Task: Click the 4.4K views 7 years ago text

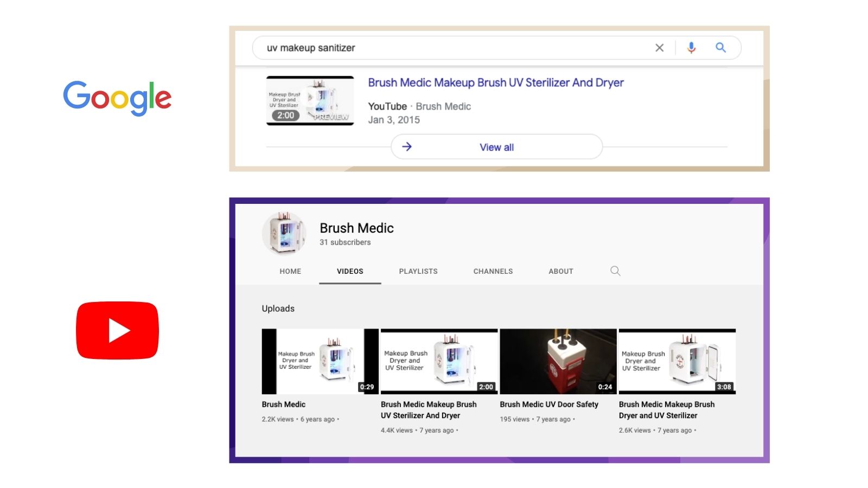Action: point(419,431)
